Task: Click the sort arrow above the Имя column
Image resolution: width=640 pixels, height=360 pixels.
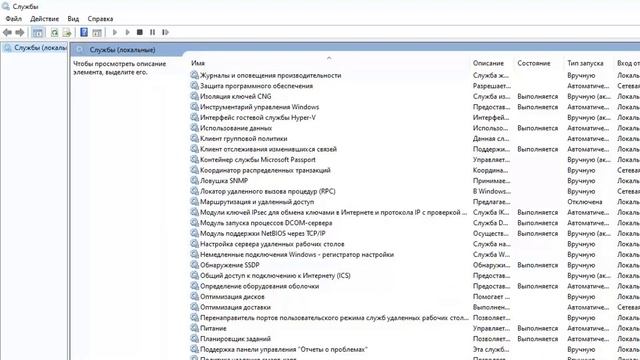Action: [x=329, y=58]
